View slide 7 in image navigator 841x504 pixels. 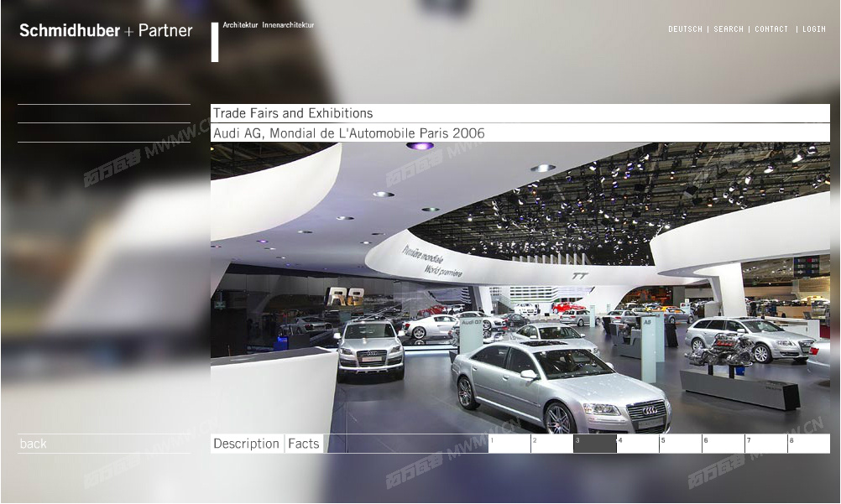click(x=766, y=444)
